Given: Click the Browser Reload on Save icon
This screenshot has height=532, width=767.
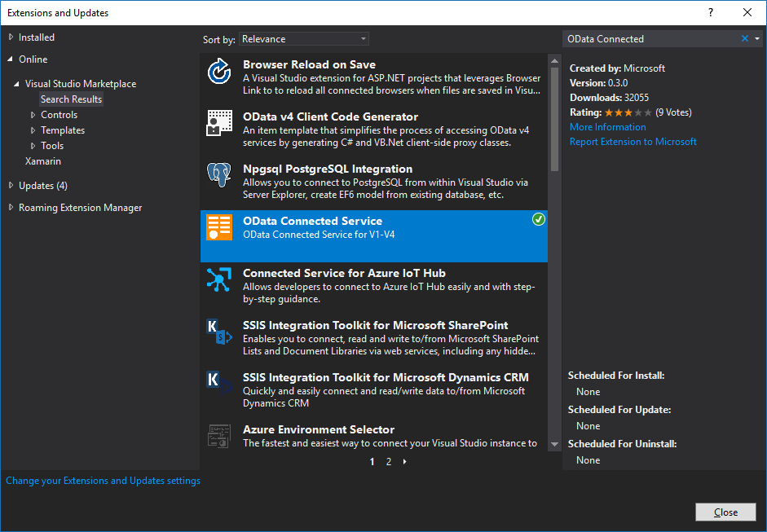Looking at the screenshot, I should (219, 72).
